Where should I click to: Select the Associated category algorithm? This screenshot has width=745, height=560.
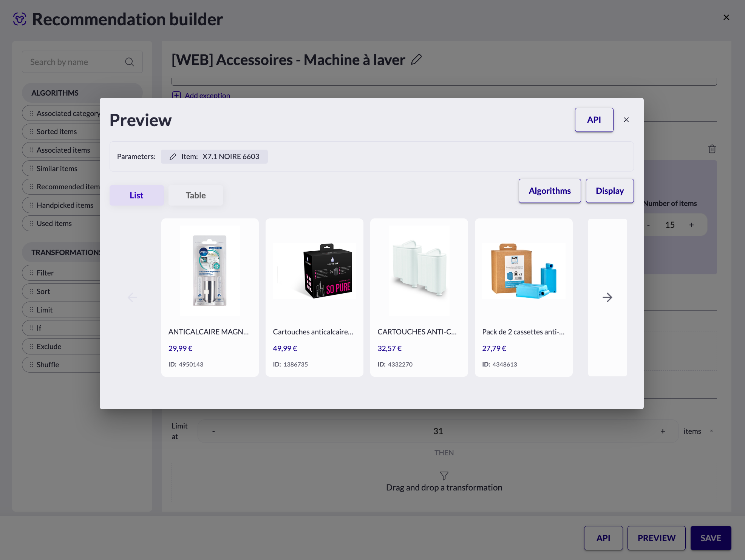61,113
